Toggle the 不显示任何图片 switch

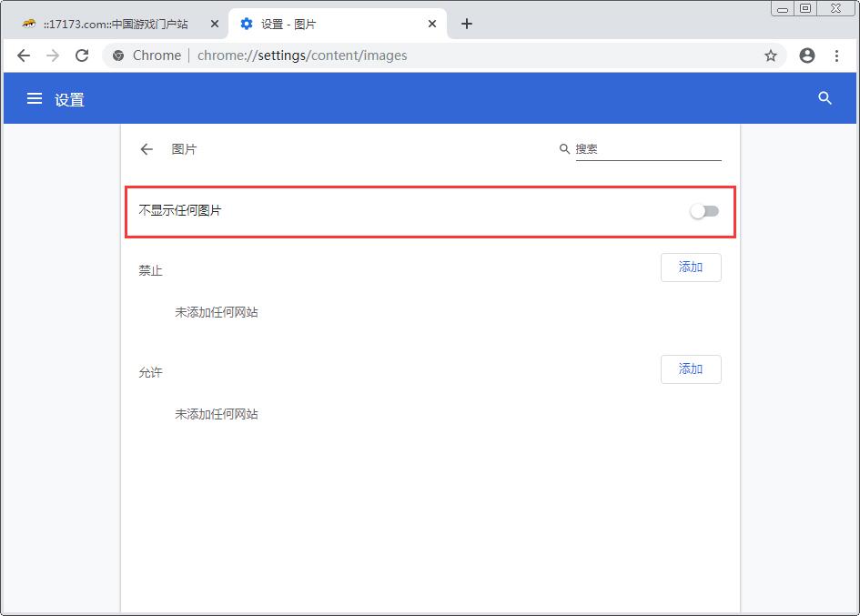[704, 211]
